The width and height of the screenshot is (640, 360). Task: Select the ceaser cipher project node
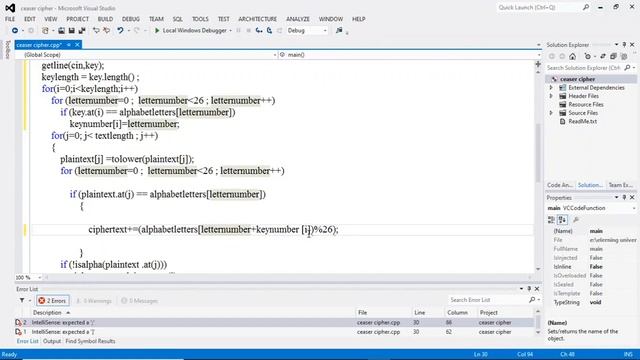pos(578,79)
